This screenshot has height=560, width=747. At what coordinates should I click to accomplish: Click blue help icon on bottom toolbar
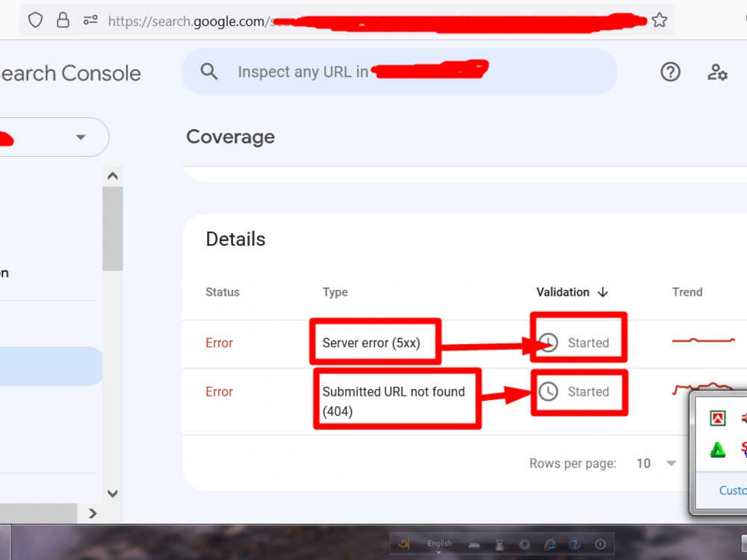click(x=575, y=544)
